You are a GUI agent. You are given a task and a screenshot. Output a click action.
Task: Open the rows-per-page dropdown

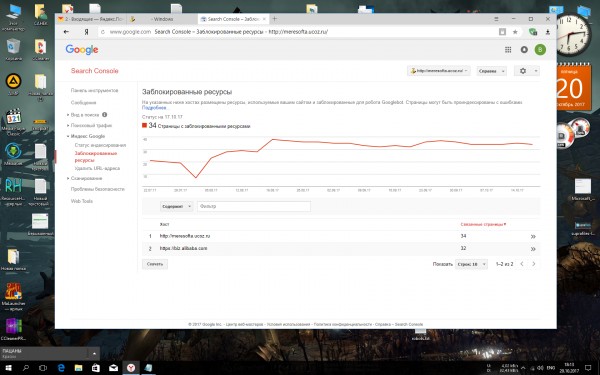(x=471, y=264)
